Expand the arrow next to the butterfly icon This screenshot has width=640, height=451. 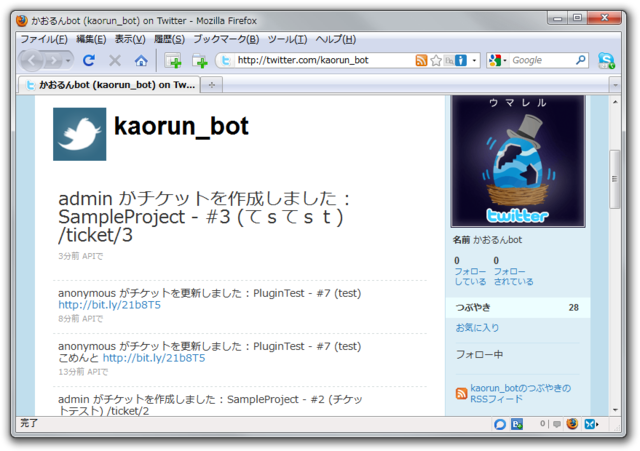coord(598,424)
